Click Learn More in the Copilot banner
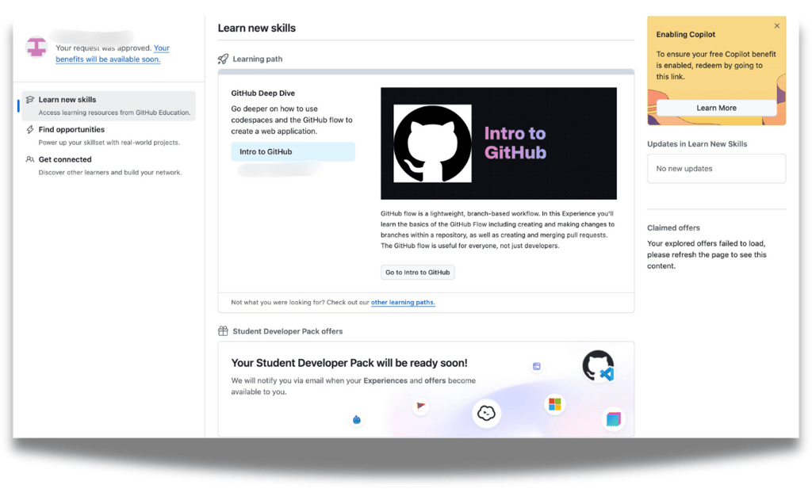Image resolution: width=812 pixels, height=504 pixels. (x=716, y=108)
